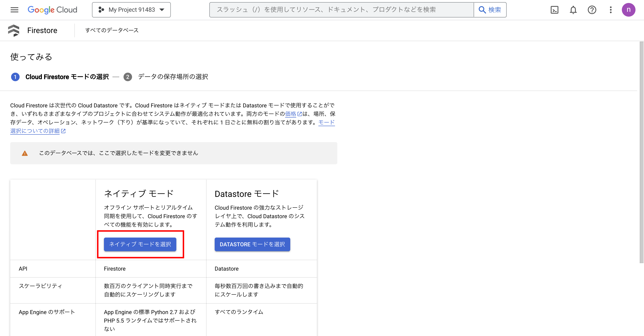Activate the Cloud Shell terminal
The height and width of the screenshot is (336, 644).
(x=554, y=10)
